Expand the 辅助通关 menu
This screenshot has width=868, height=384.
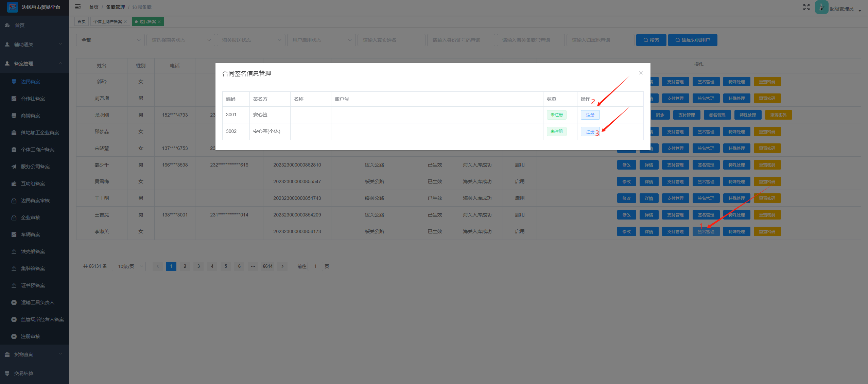[35, 45]
